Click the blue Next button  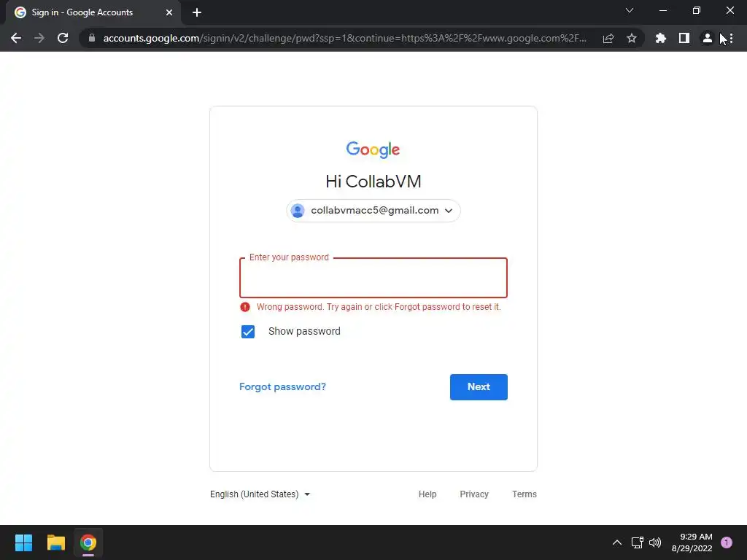[x=479, y=387]
